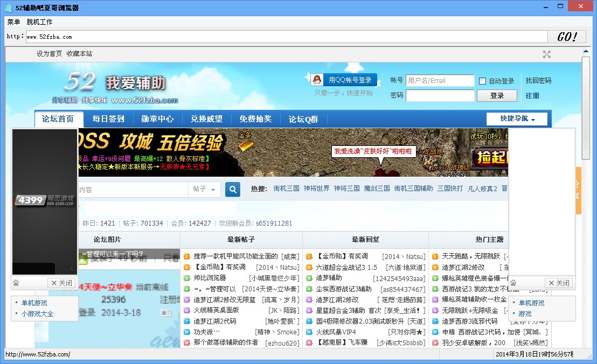Click the blue search magnifier button
Viewport: 597px width, 364px height.
(233, 189)
